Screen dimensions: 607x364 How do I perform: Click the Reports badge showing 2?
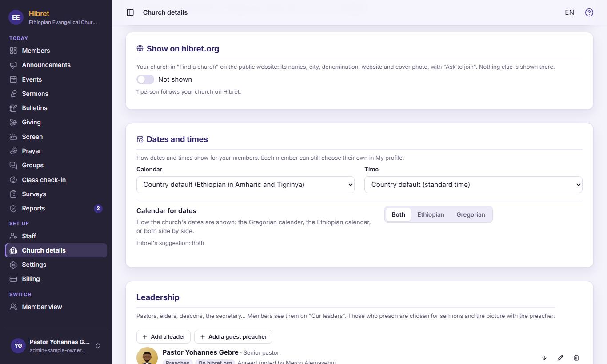coord(98,208)
